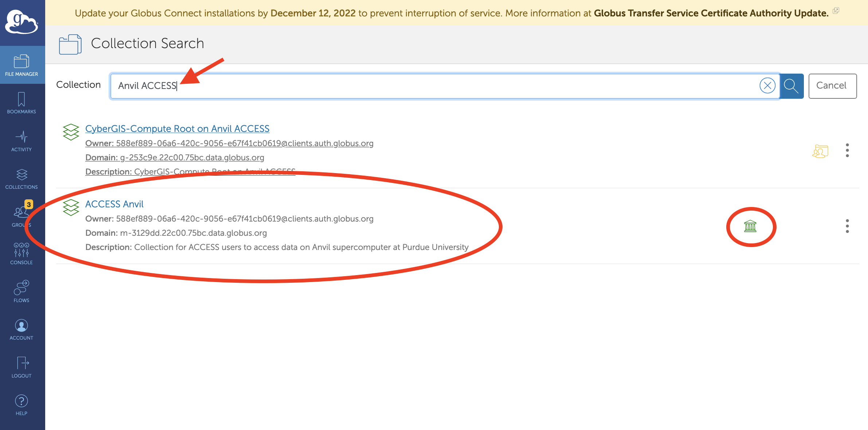
Task: Click the external-link icon in the banner
Action: pyautogui.click(x=836, y=11)
